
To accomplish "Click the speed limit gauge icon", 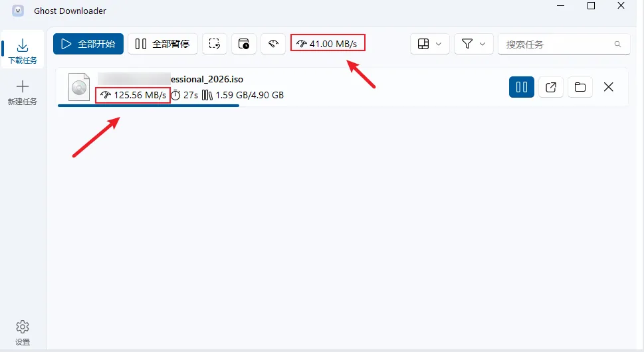I will click(273, 44).
